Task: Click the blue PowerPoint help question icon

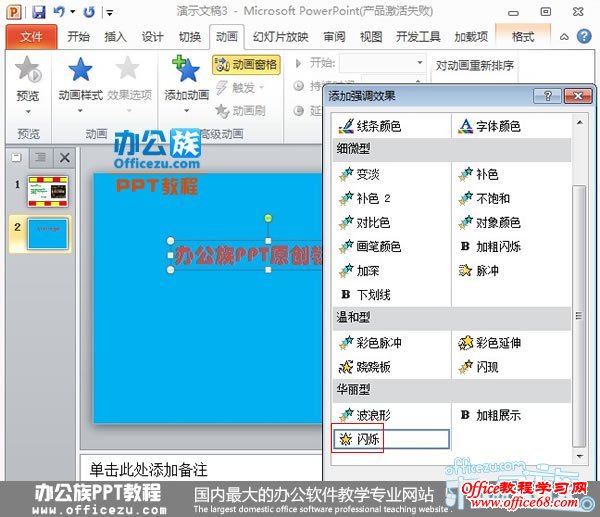Action: click(x=584, y=36)
